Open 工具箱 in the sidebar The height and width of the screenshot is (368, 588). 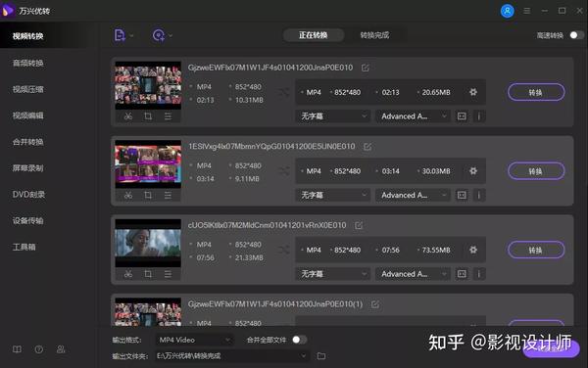(x=24, y=247)
